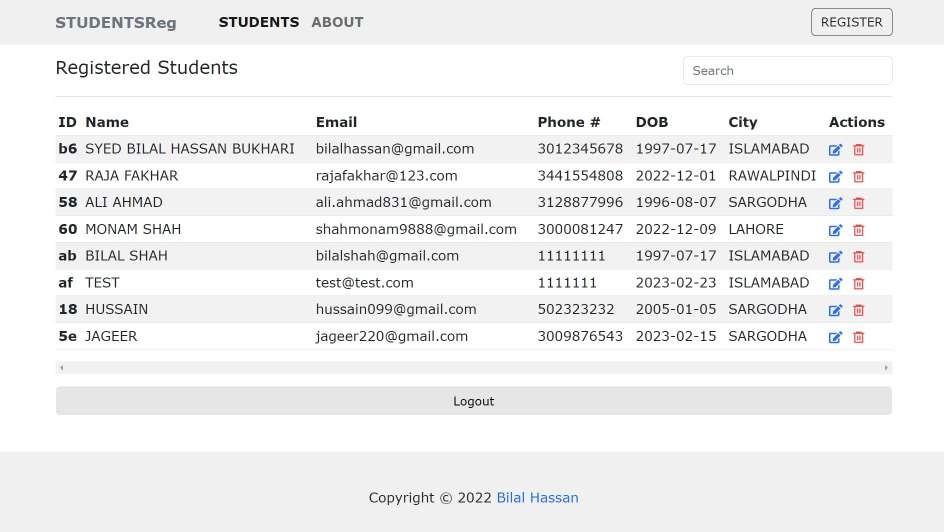
Task: Click phone number 3012345678
Action: [x=580, y=149]
